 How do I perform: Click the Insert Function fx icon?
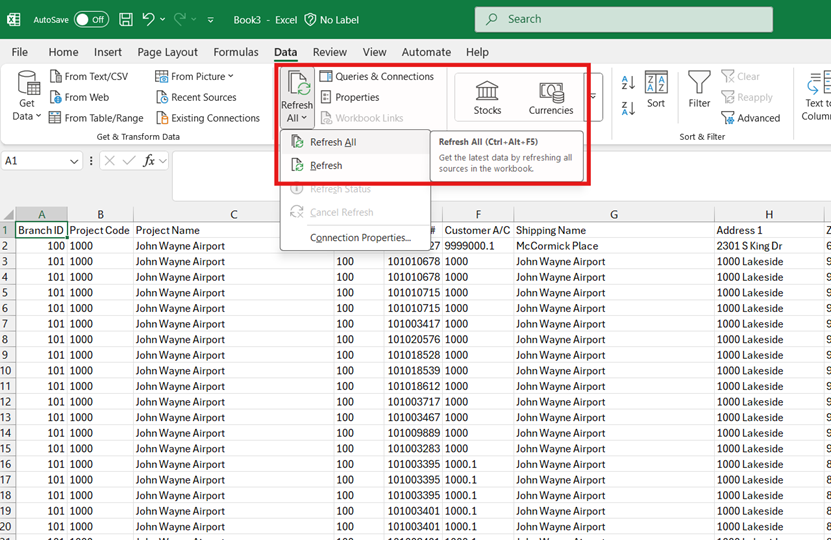[x=149, y=161]
